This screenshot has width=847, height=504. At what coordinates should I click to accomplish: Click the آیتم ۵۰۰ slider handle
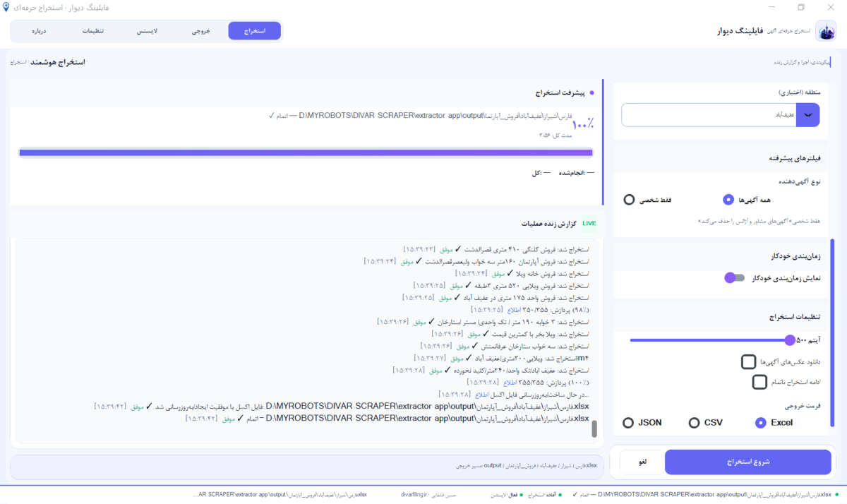[790, 340]
